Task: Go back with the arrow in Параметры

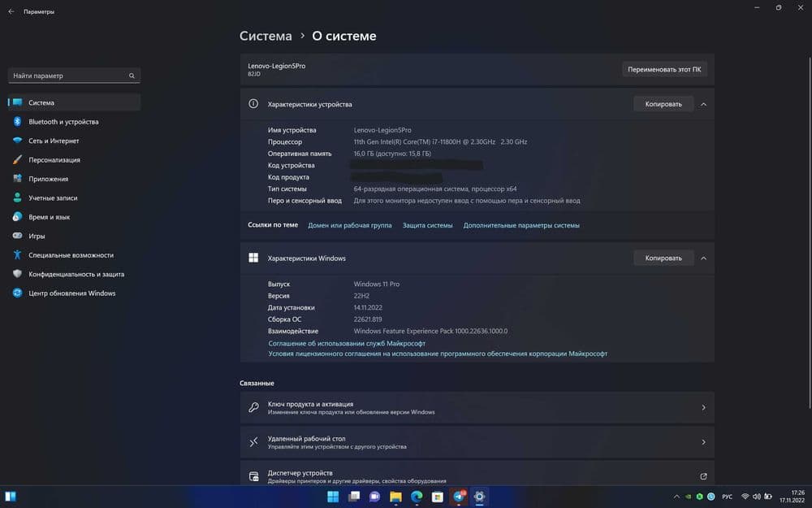Action: click(11, 11)
